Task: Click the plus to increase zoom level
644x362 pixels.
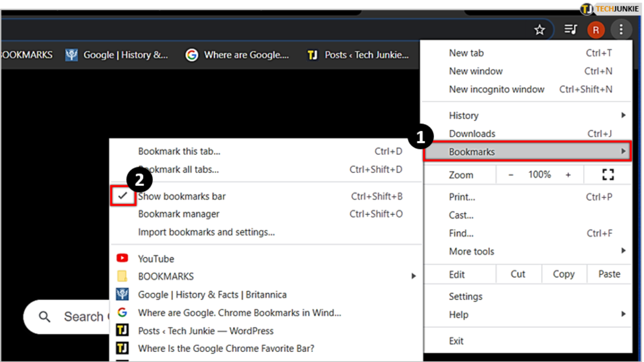Action: coord(568,174)
